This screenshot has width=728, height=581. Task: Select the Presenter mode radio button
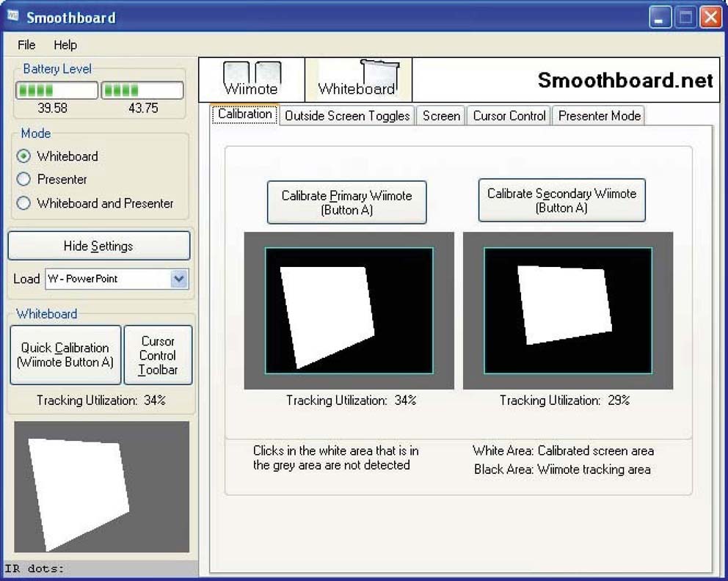coord(23,179)
